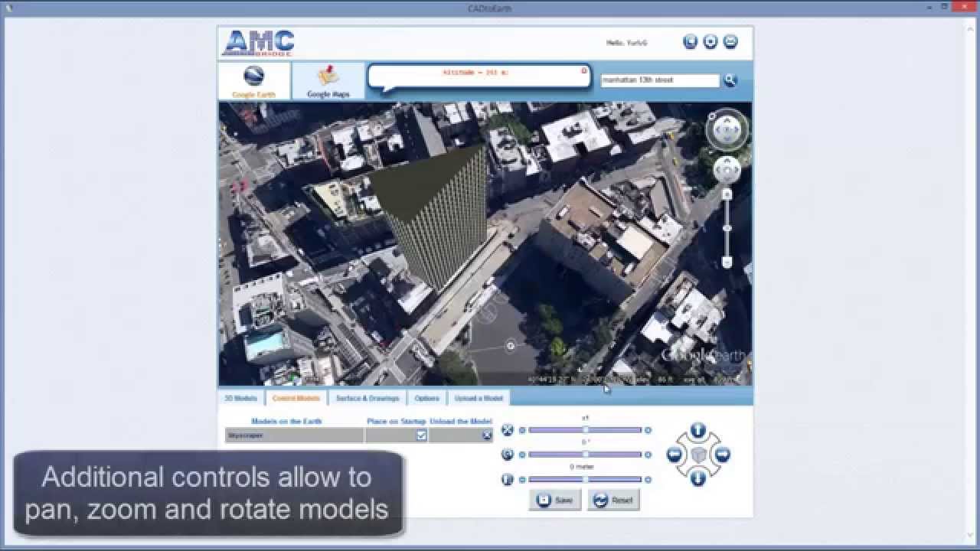Click the altitude icon beside bottom slider
980x551 pixels.
click(507, 479)
